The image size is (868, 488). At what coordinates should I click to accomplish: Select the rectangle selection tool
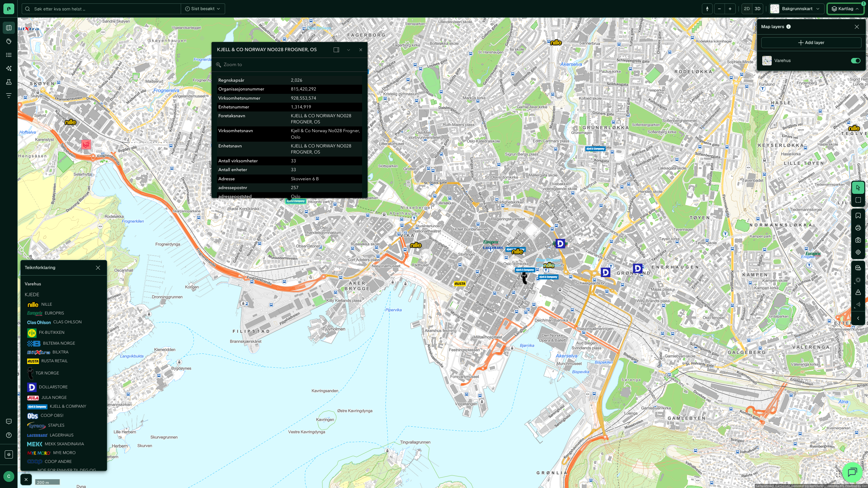tap(858, 200)
